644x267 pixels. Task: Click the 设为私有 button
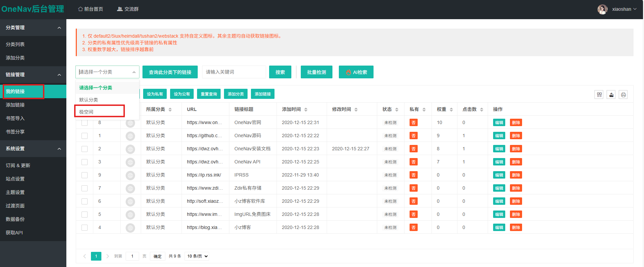(155, 94)
